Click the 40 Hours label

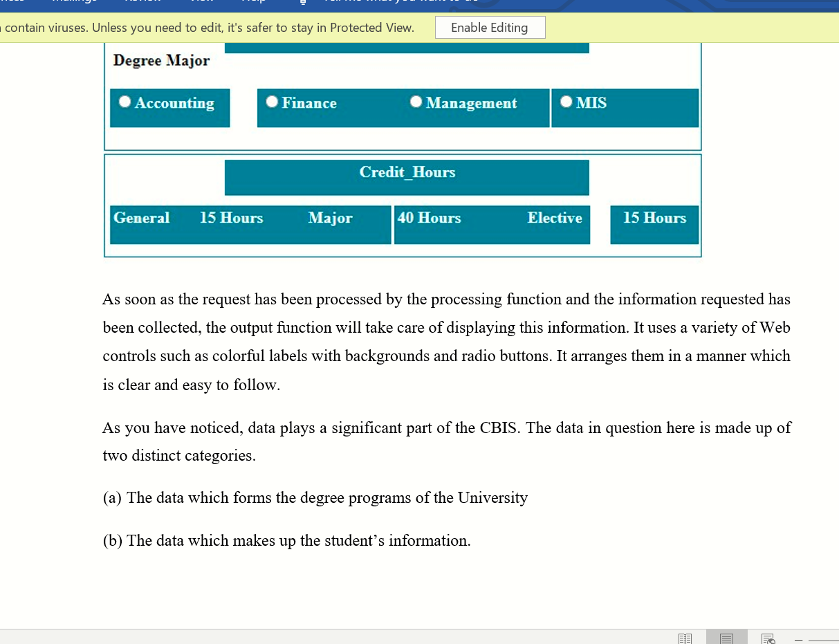[429, 218]
